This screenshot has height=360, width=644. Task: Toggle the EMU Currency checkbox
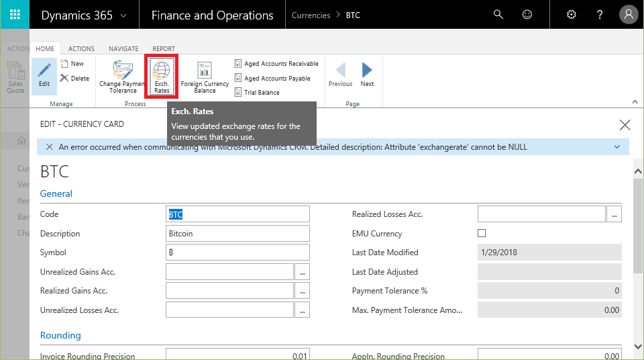(482, 233)
